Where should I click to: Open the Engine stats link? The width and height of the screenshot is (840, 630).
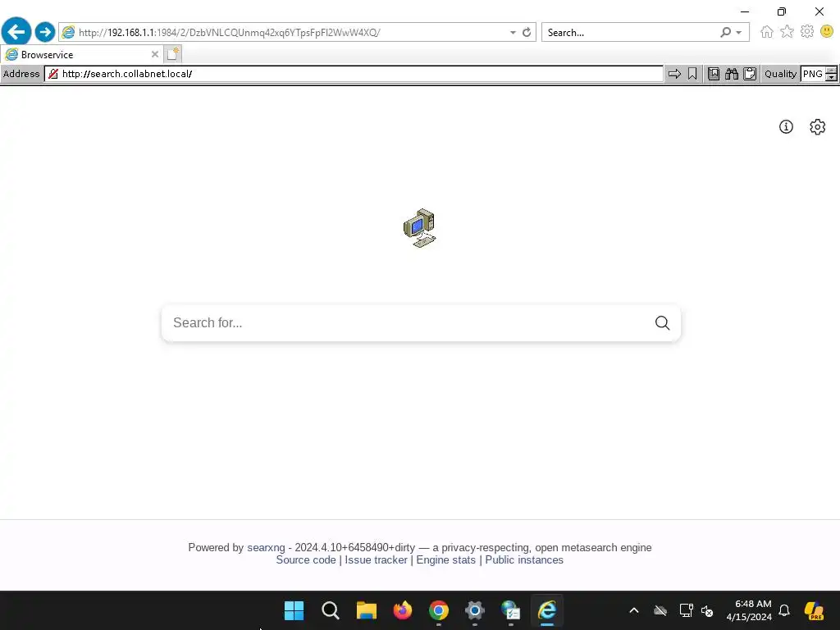[445, 559]
